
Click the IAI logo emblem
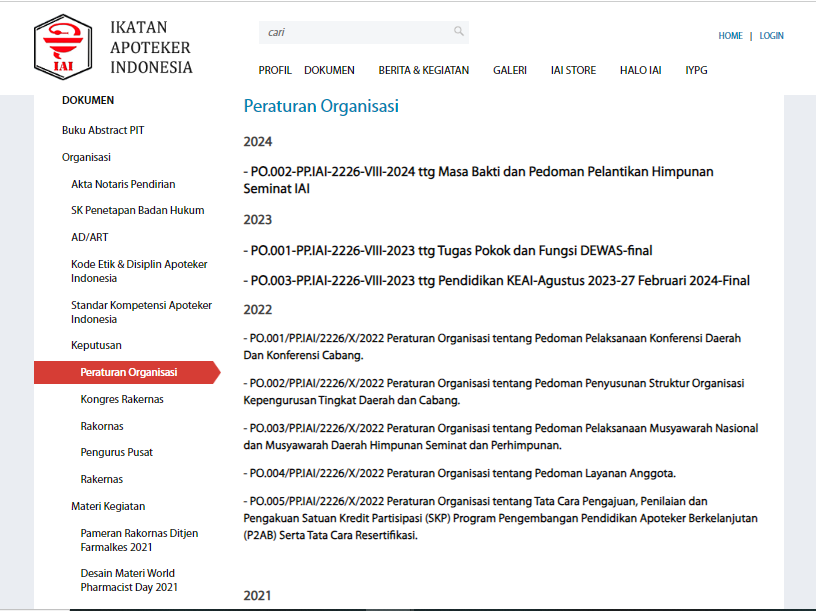(63, 47)
